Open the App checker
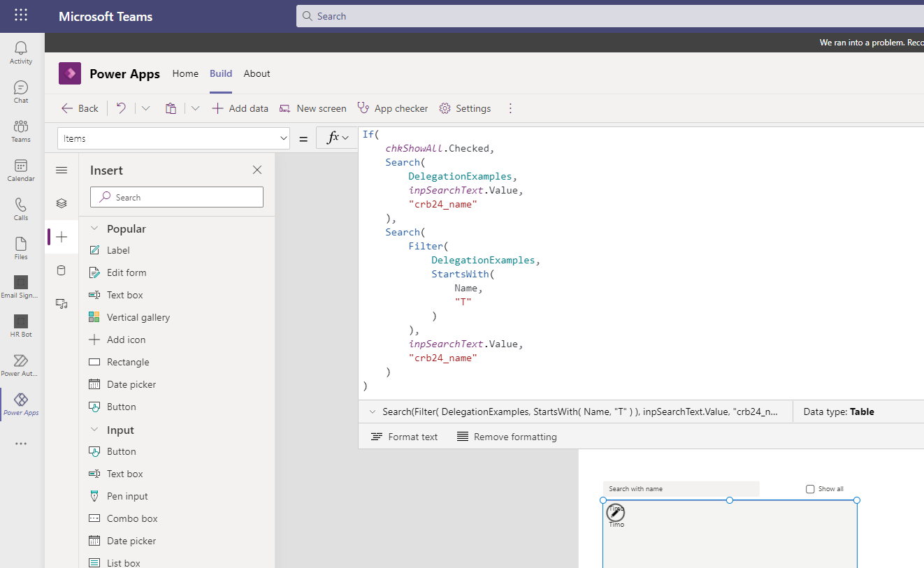Viewport: 924px width, 568px height. (x=392, y=108)
